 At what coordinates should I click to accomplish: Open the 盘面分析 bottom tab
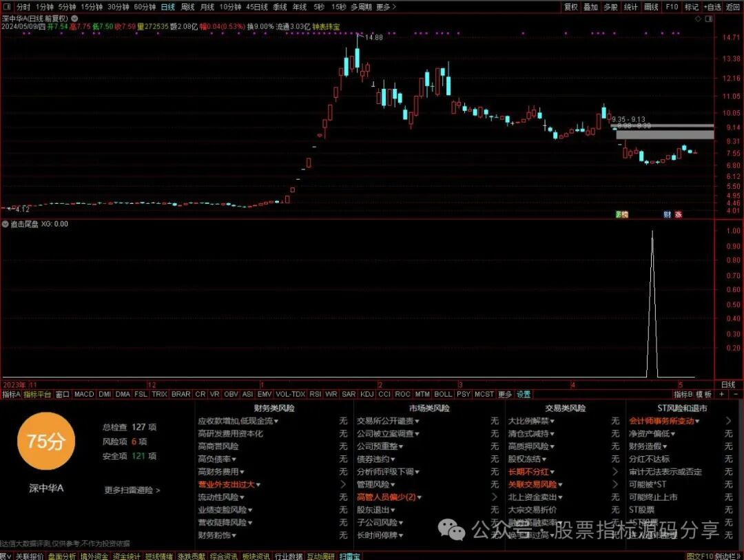[x=62, y=556]
